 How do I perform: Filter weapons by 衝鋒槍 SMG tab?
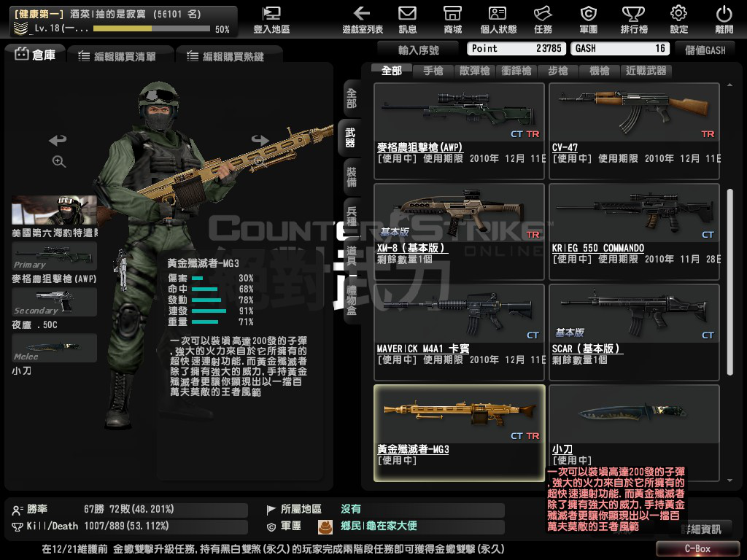[516, 71]
